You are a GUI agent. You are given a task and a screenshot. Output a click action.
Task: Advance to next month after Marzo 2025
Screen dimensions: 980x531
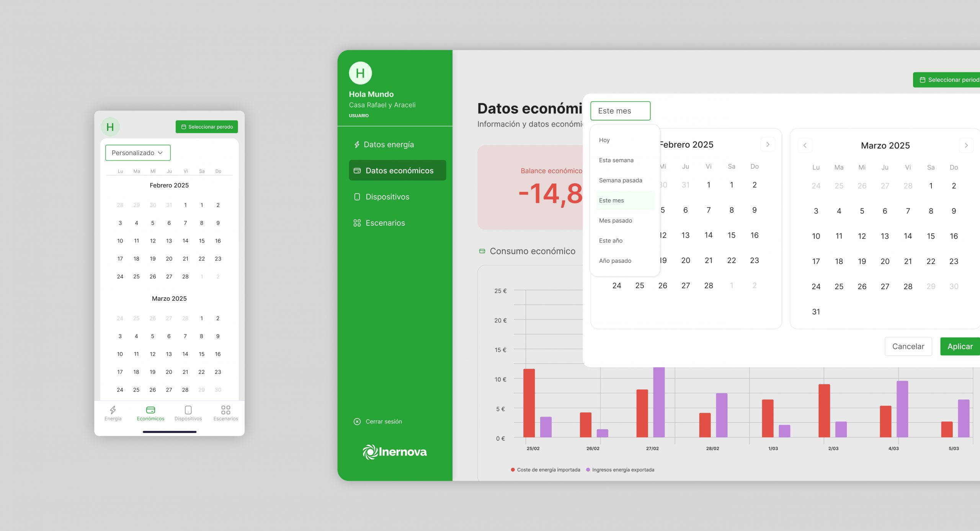pos(966,145)
